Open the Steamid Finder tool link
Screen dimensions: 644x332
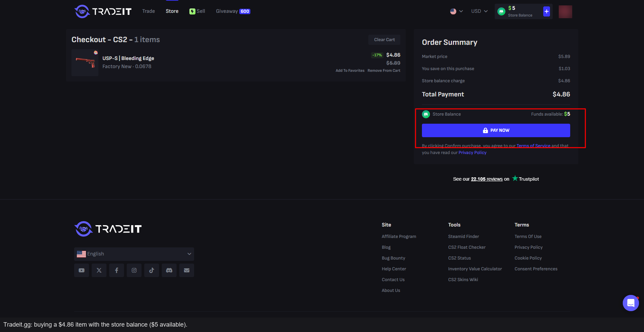(x=463, y=237)
